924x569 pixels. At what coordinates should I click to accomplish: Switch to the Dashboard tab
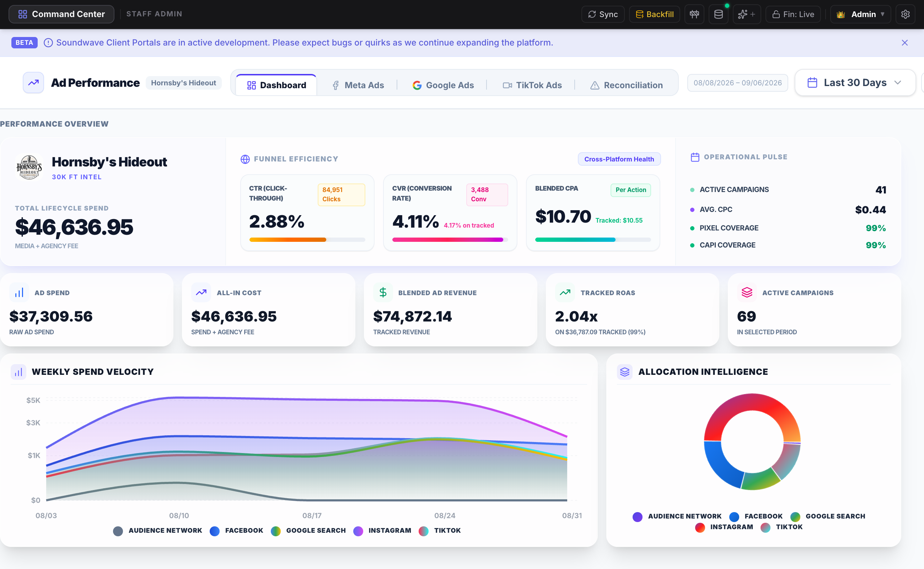(276, 85)
